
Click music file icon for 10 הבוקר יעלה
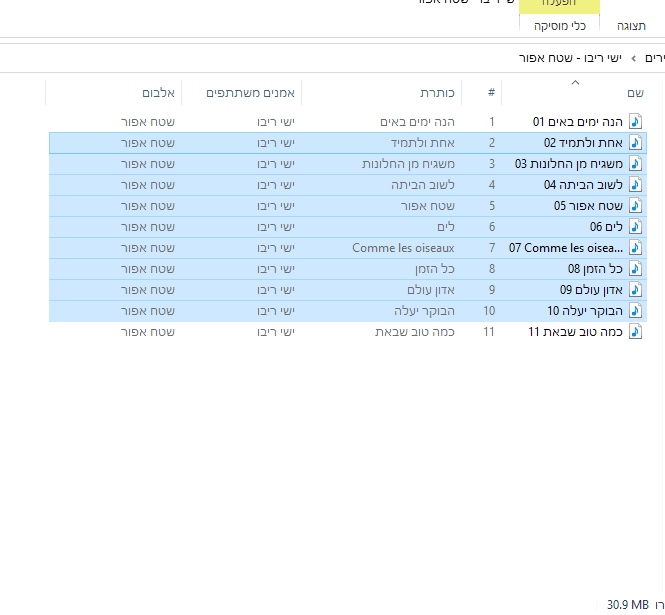pos(635,311)
